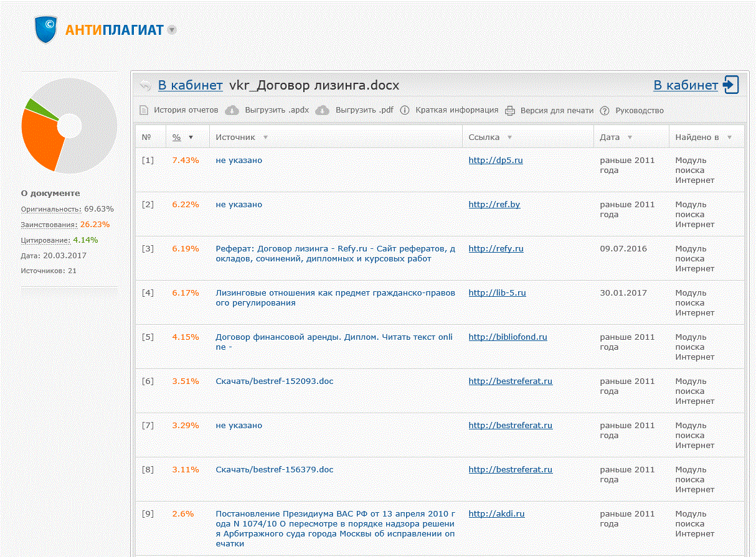
Task: Click the left В кабинет link
Action: [190, 86]
